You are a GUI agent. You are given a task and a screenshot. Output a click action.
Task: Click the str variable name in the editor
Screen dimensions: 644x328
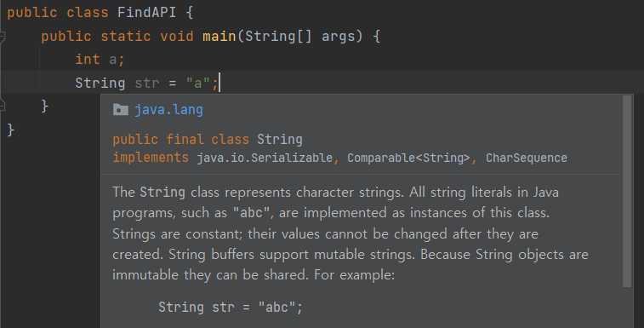[147, 83]
